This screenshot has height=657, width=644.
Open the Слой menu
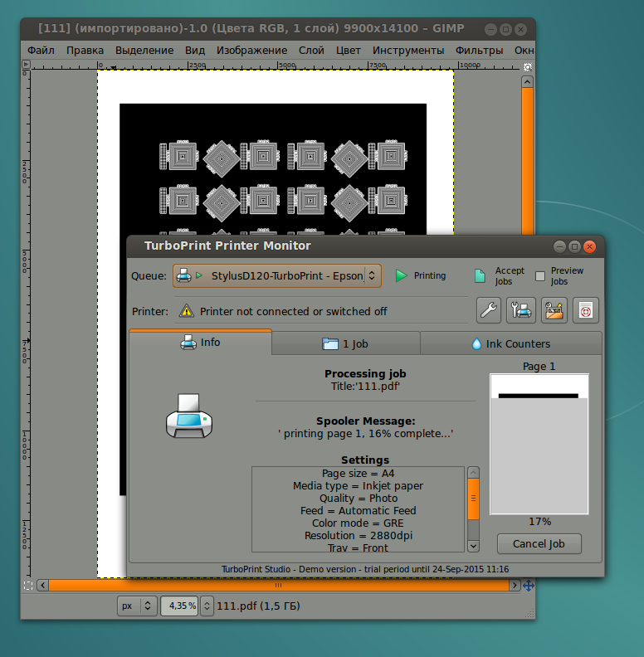(x=311, y=51)
